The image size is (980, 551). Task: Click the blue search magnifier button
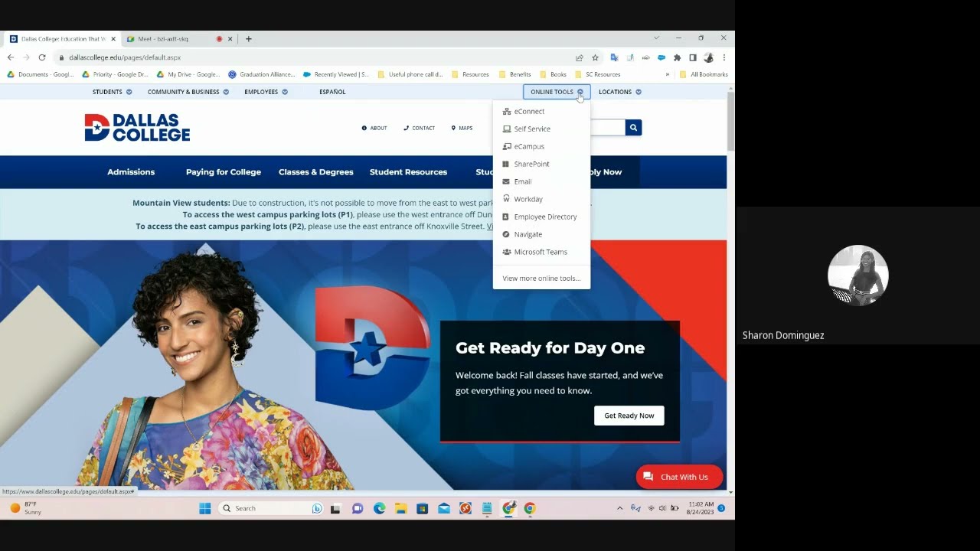pos(633,128)
